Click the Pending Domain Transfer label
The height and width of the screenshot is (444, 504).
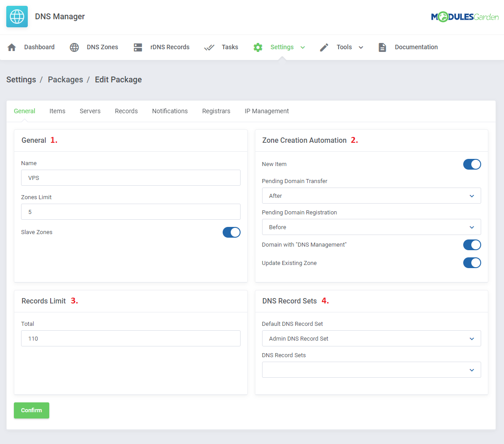(x=294, y=181)
